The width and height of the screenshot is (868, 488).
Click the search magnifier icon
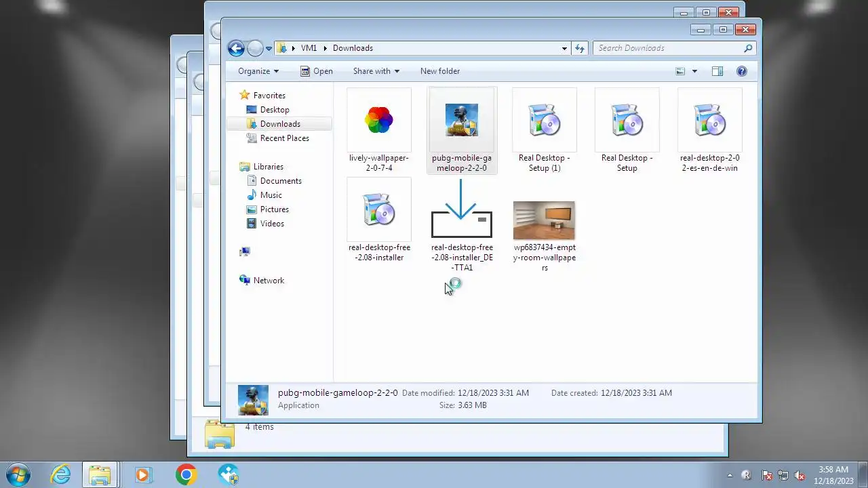[x=748, y=48]
